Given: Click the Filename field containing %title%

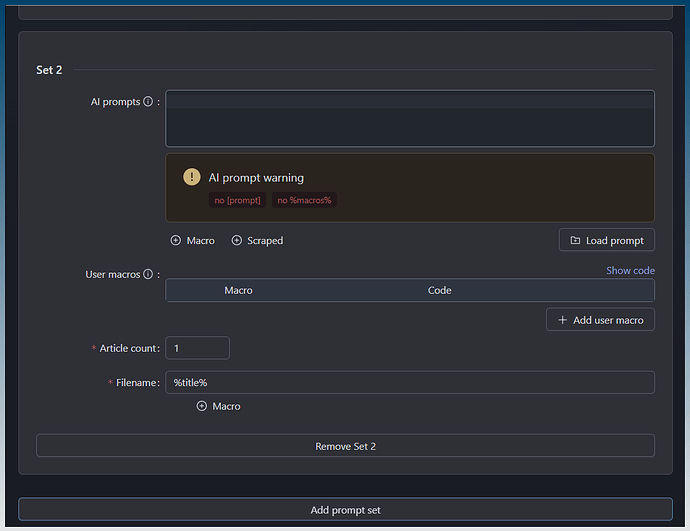Looking at the screenshot, I should tap(410, 382).
